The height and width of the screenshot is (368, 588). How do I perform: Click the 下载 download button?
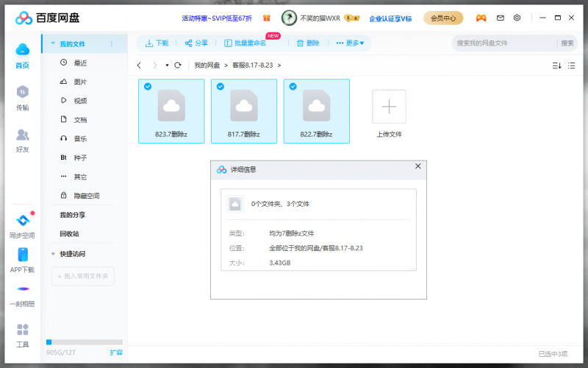(157, 43)
